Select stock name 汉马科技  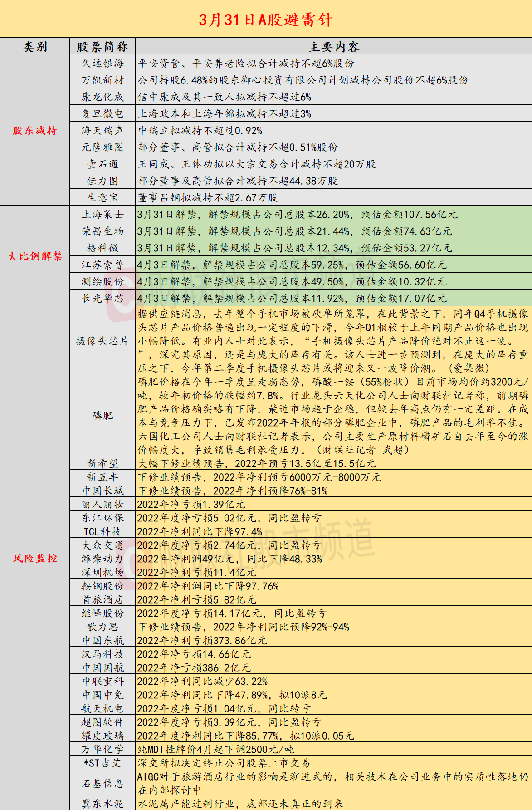(x=102, y=654)
